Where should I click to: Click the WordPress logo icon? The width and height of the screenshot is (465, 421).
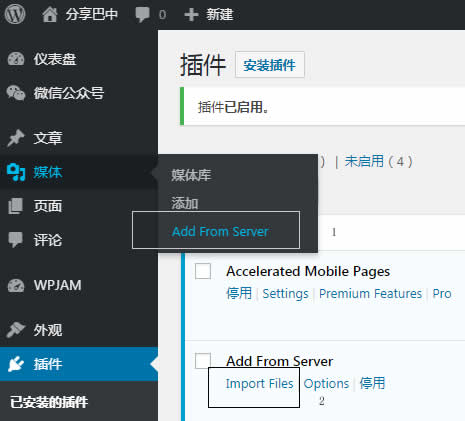[x=15, y=14]
